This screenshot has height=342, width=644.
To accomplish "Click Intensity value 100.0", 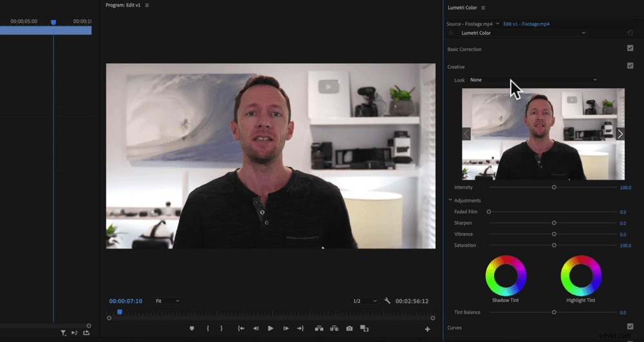I will tap(625, 187).
